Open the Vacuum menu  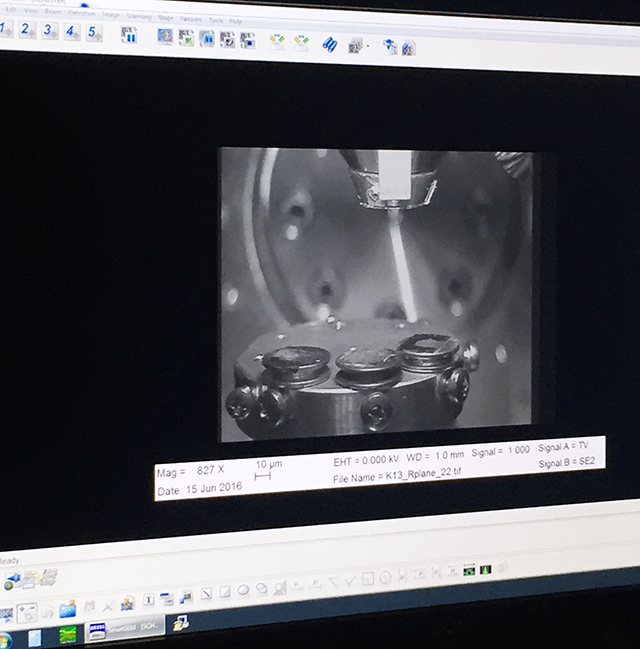[190, 19]
